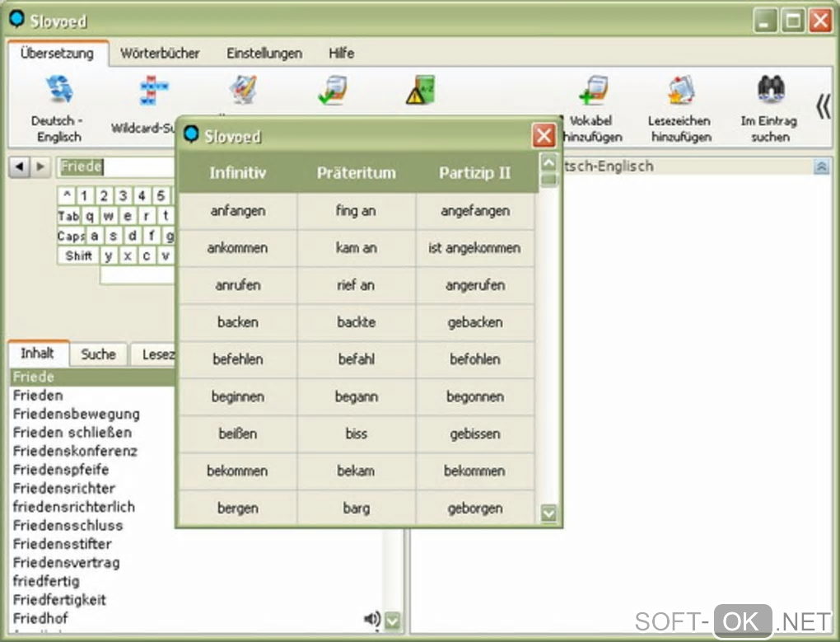Select the entry Friede in the list
Image resolution: width=840 pixels, height=642 pixels.
92,377
